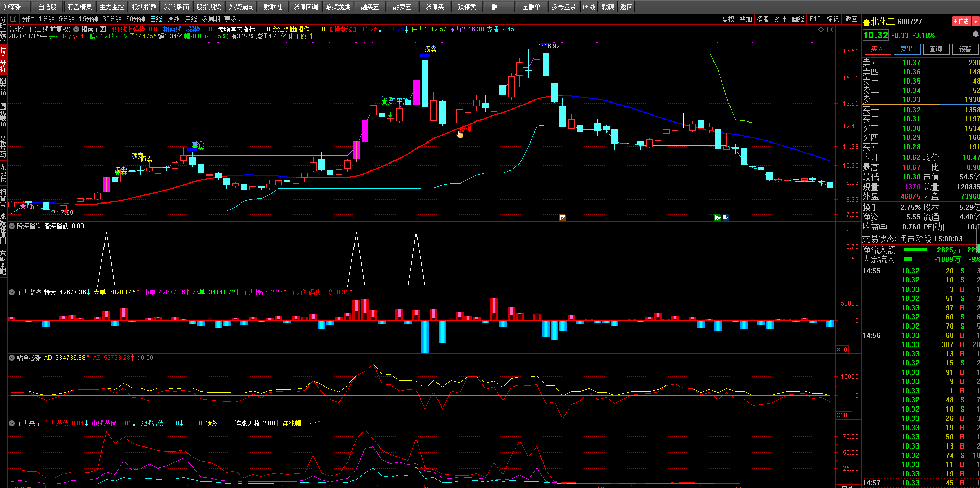Click the X10 scale tag on 主力监控 panel
Viewport: 980px width, 488px height.
(x=842, y=349)
